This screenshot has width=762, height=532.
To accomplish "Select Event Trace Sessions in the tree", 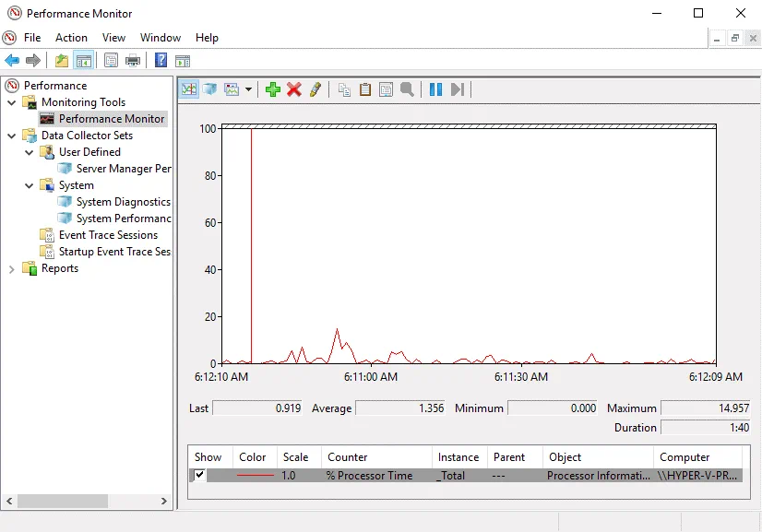I will pos(108,235).
